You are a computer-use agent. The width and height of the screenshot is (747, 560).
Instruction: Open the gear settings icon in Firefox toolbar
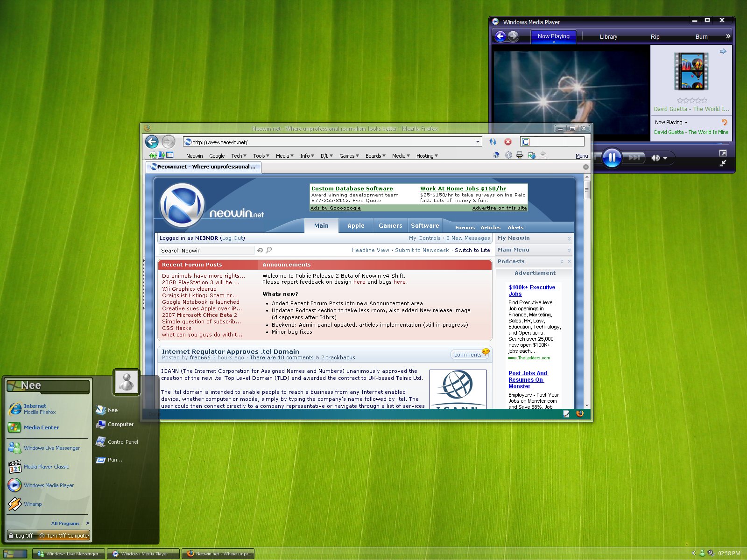click(x=508, y=155)
